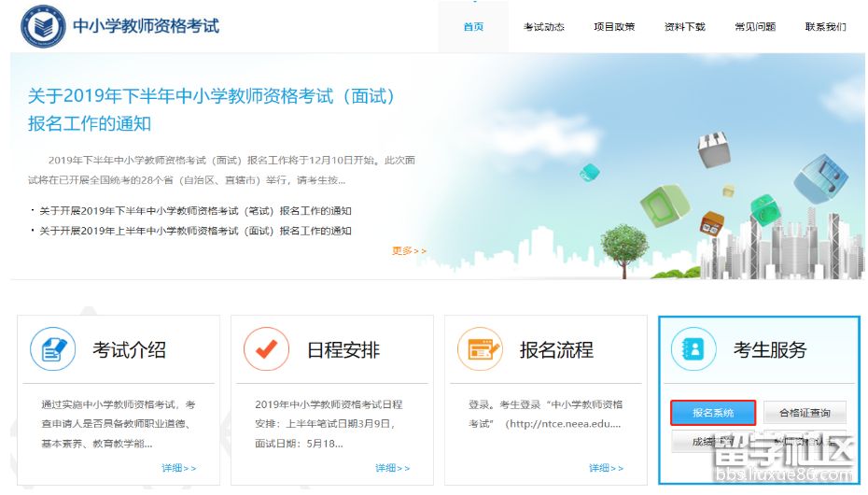The height and width of the screenshot is (495, 868).
Task: Click the blue 报名系统 button
Action: point(713,413)
